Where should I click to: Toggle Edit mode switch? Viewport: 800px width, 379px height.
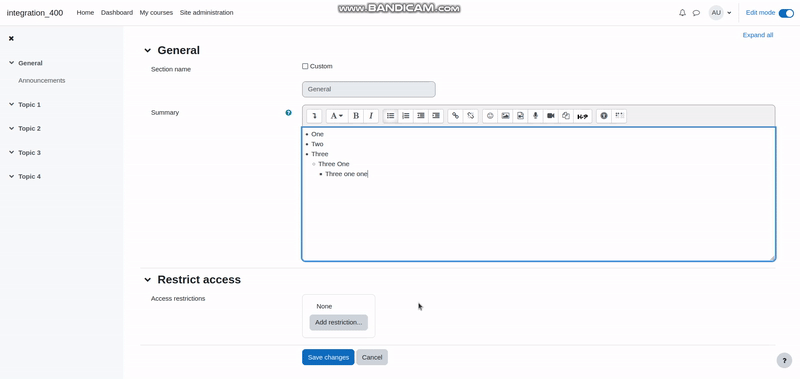coord(786,13)
